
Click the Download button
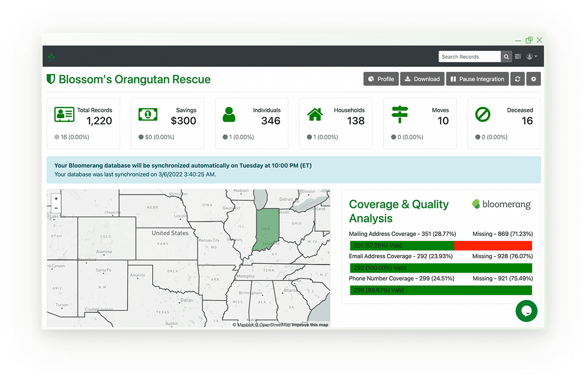(x=422, y=79)
